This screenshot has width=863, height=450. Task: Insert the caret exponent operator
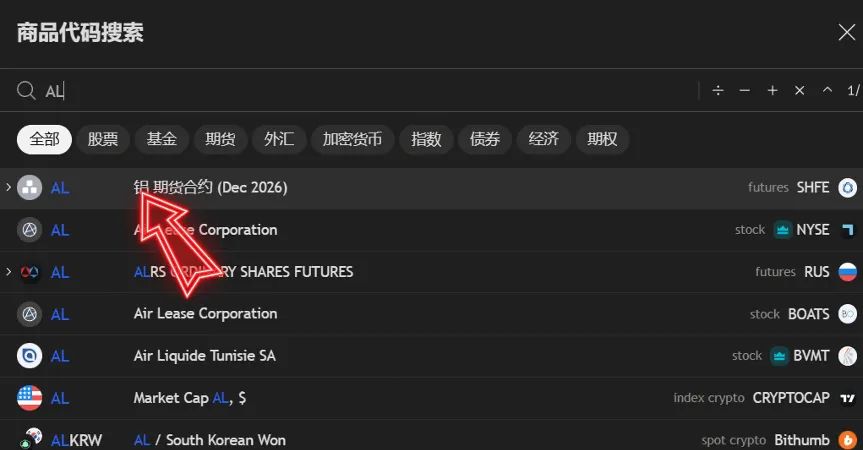point(826,91)
